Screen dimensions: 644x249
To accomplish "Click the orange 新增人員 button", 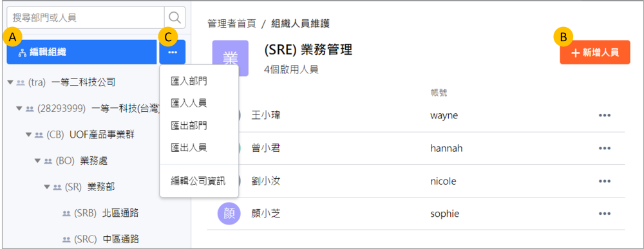I will tap(594, 52).
